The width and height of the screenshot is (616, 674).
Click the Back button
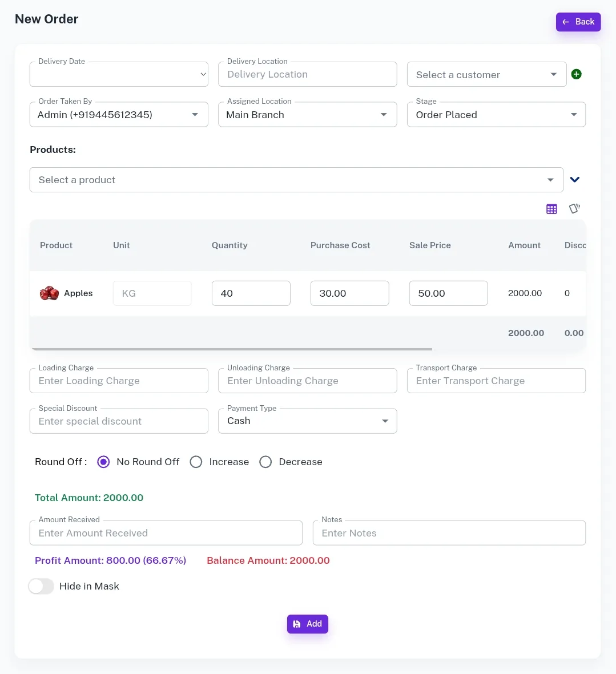click(578, 22)
